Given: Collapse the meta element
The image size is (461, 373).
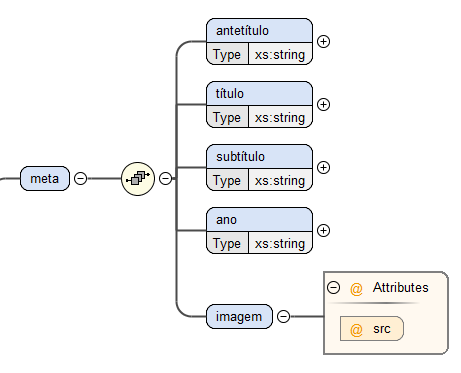Looking at the screenshot, I should (80, 179).
